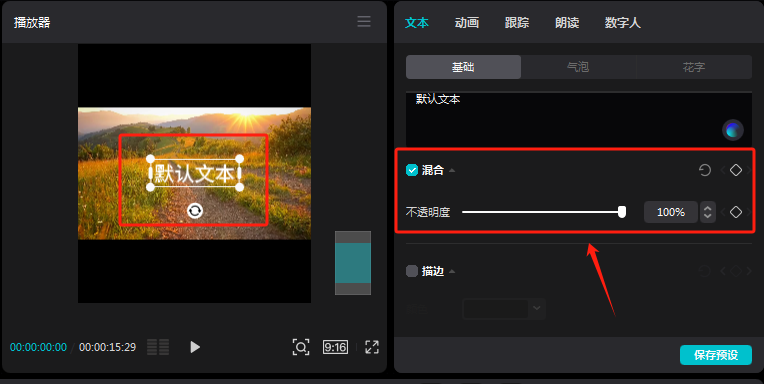Click the 默认文本 text input area
This screenshot has height=384, width=764.
(x=579, y=119)
